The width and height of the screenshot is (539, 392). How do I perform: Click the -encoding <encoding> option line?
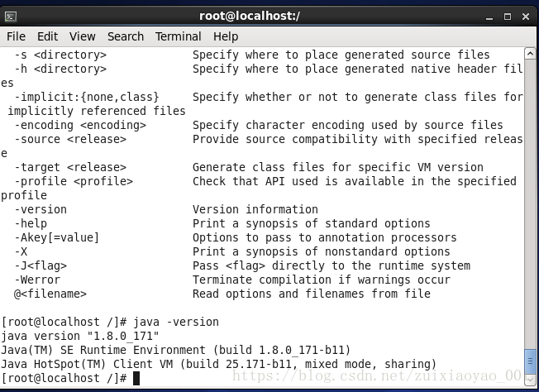(x=80, y=125)
